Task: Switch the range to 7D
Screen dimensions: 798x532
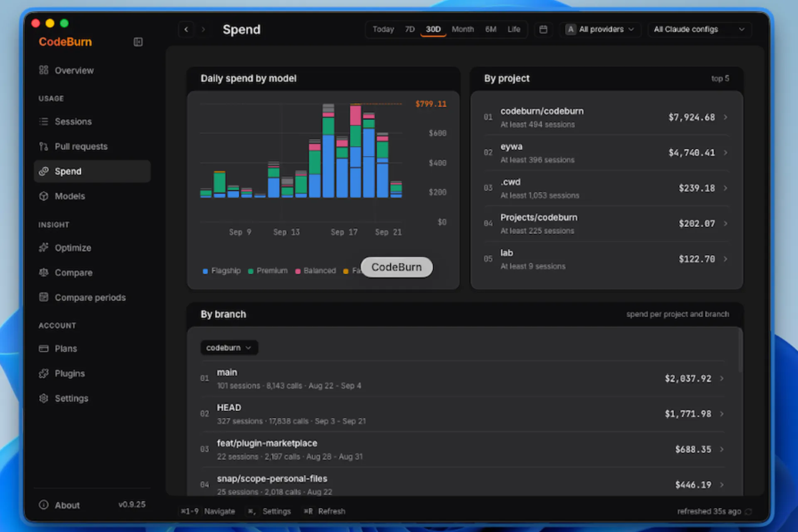Action: coord(410,30)
